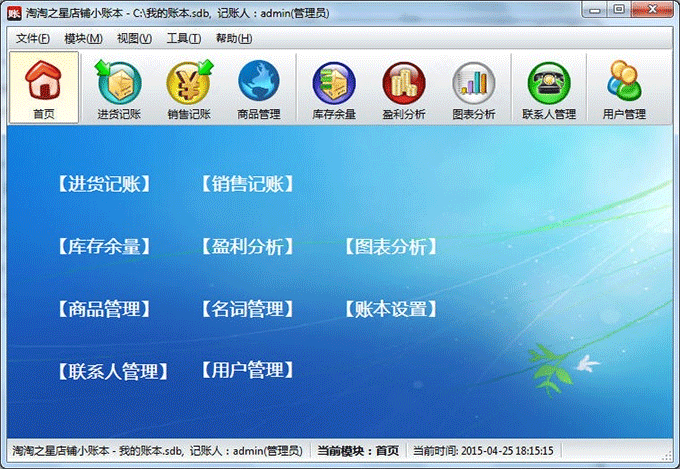Click status bar text 当前模块：首页
The height and width of the screenshot is (469, 680).
pyautogui.click(x=358, y=451)
